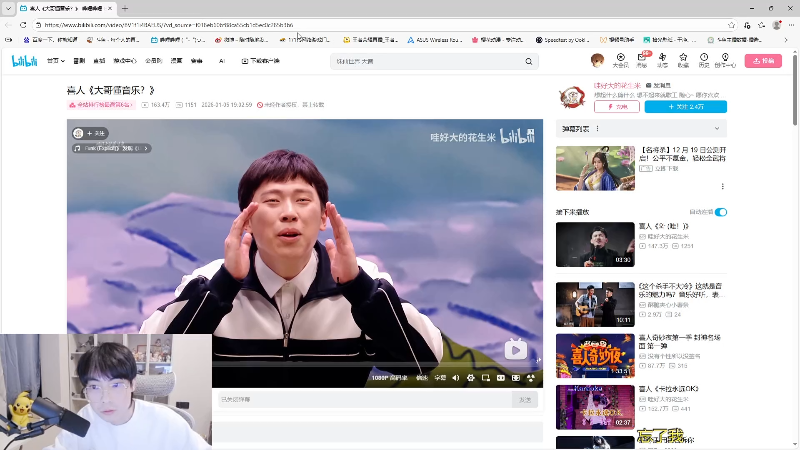Click the uploader avatar overlay in video
The image size is (800, 450).
78,133
